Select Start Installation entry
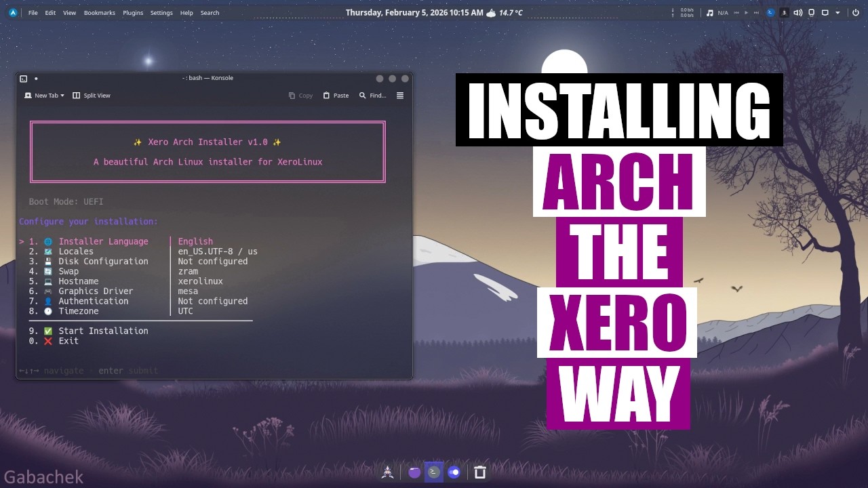The width and height of the screenshot is (868, 488). [89, 331]
